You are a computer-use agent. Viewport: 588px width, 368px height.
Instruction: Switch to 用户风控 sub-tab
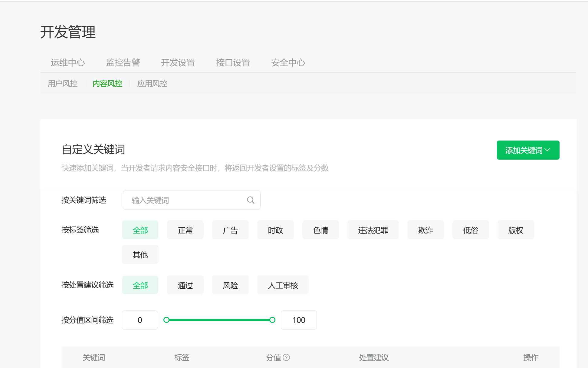pyautogui.click(x=63, y=84)
